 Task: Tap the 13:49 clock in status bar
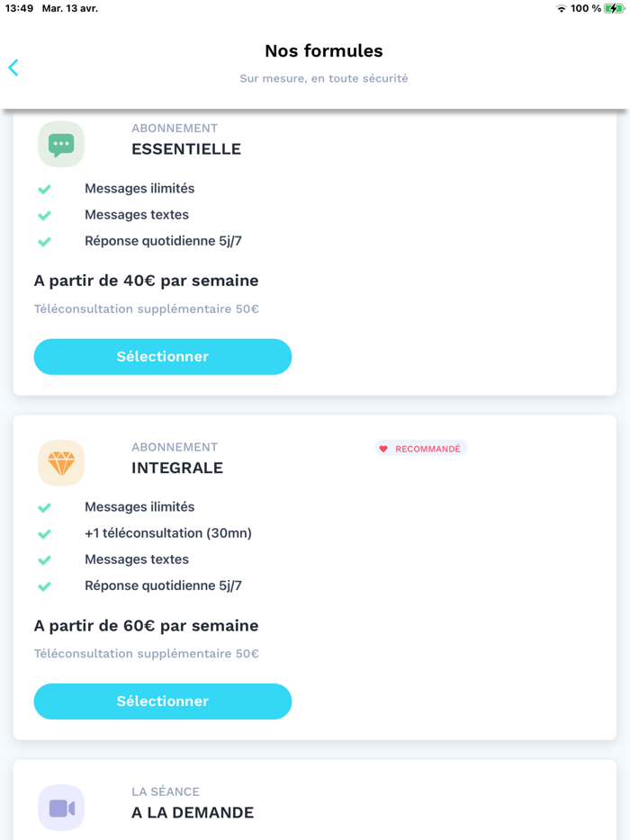(19, 8)
